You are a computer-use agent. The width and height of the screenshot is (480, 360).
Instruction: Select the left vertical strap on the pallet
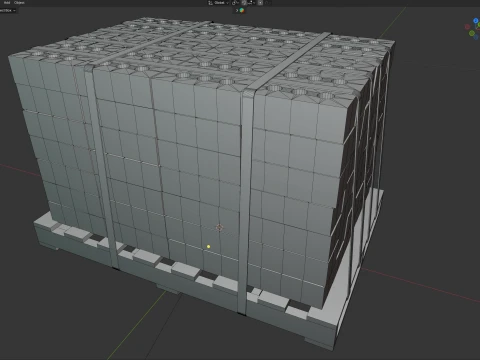click(x=102, y=167)
